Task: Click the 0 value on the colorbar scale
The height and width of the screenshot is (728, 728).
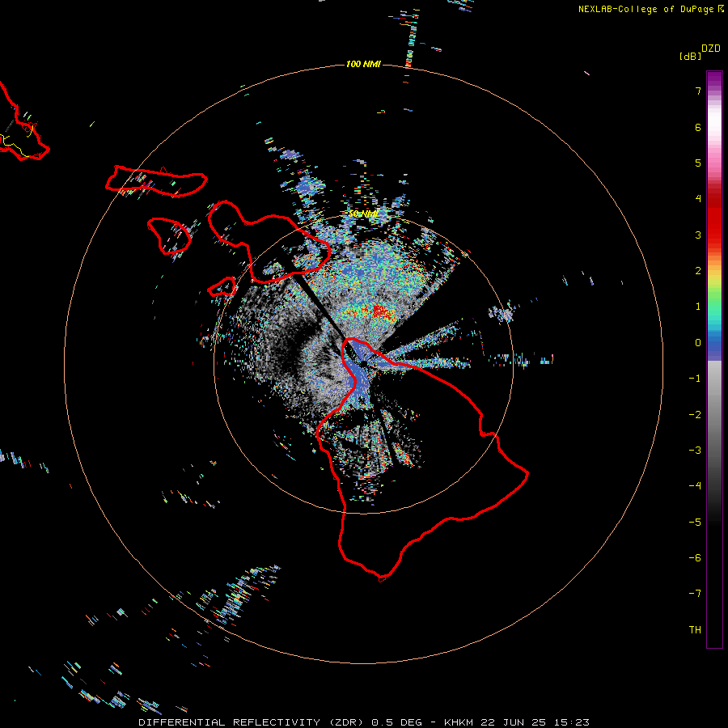Action: click(x=698, y=343)
